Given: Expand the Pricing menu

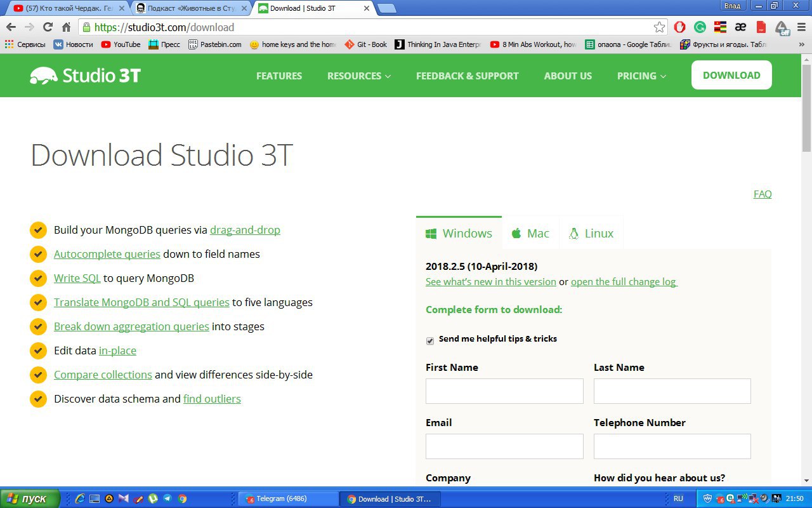Looking at the screenshot, I should tap(641, 76).
